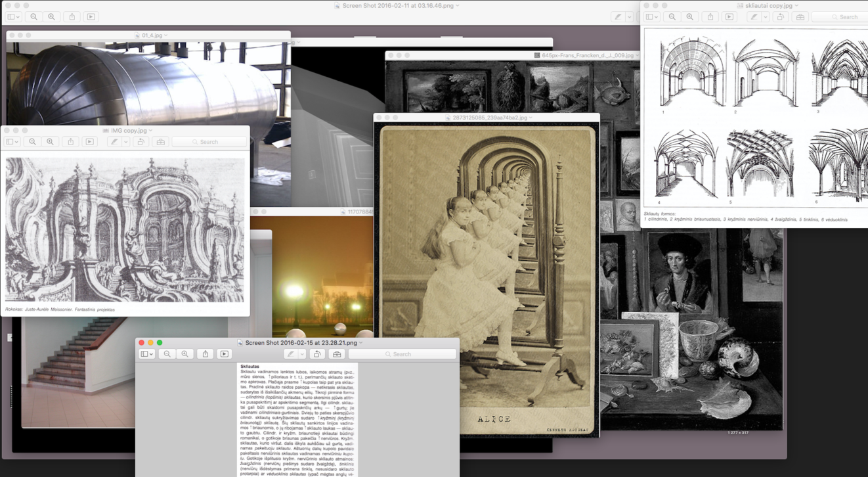
Task: Click the Search field in IMG copy.jpg
Action: (x=209, y=142)
